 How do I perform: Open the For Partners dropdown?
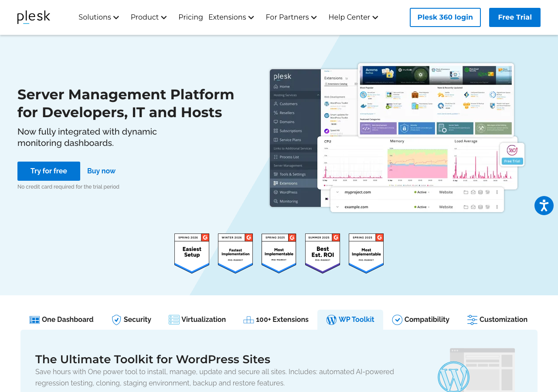(x=291, y=17)
